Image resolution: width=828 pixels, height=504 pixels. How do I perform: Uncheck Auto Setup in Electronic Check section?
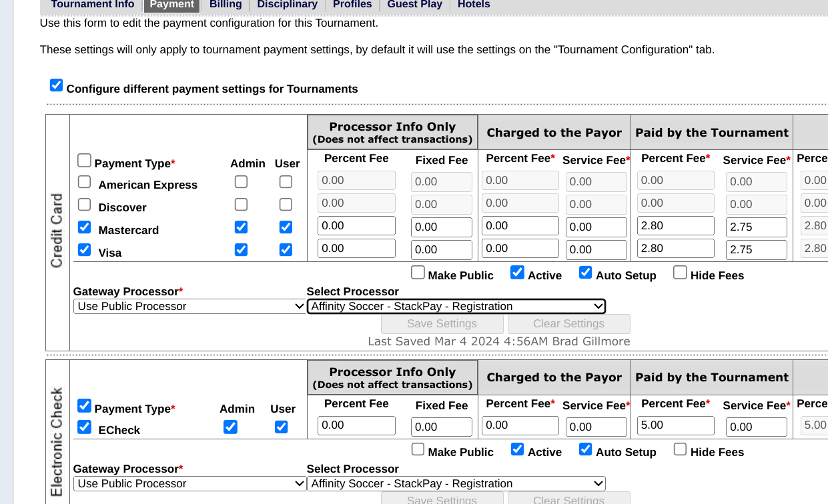point(586,449)
